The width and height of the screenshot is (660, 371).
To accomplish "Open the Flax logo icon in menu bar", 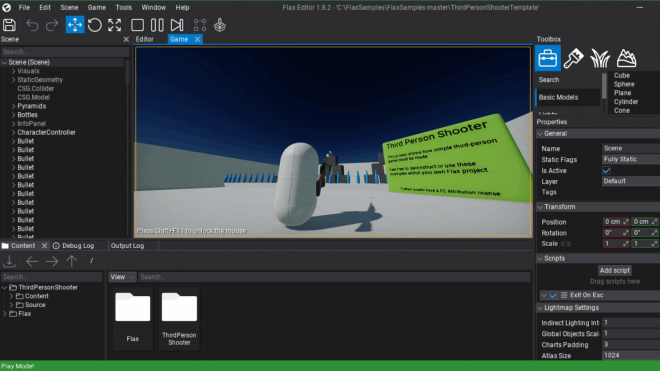I will (x=7, y=7).
